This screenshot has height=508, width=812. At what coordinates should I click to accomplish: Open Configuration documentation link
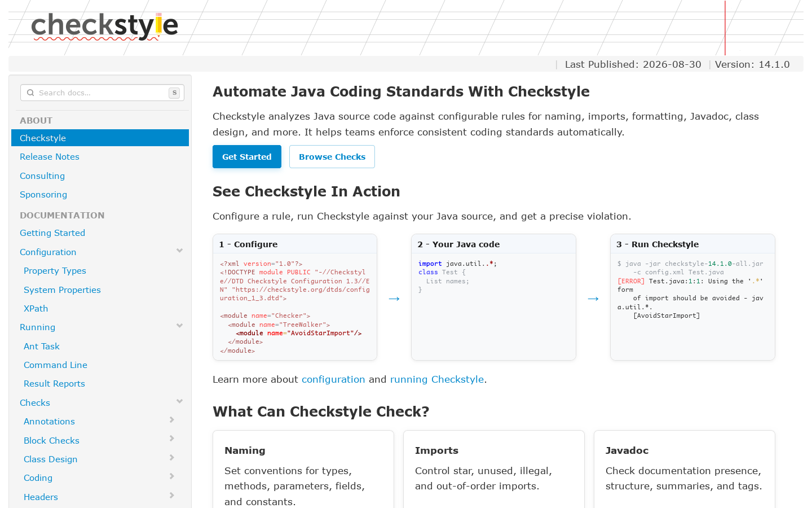(x=48, y=252)
